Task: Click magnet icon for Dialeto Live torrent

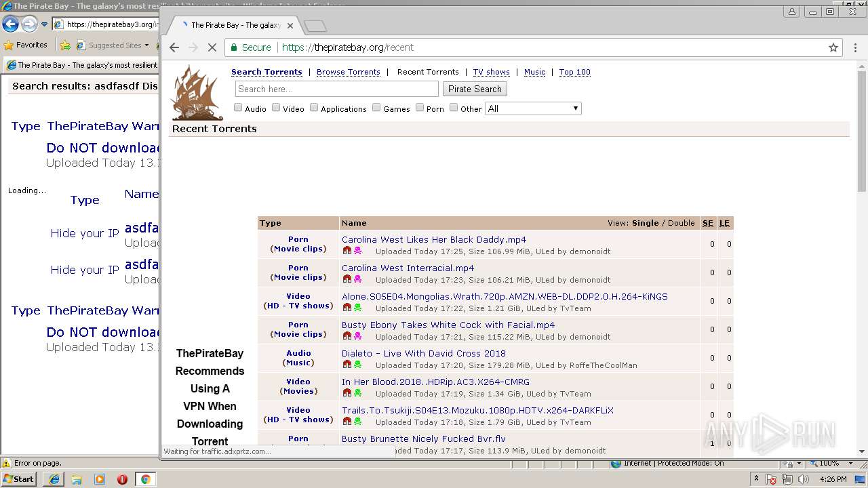Action: (x=347, y=365)
